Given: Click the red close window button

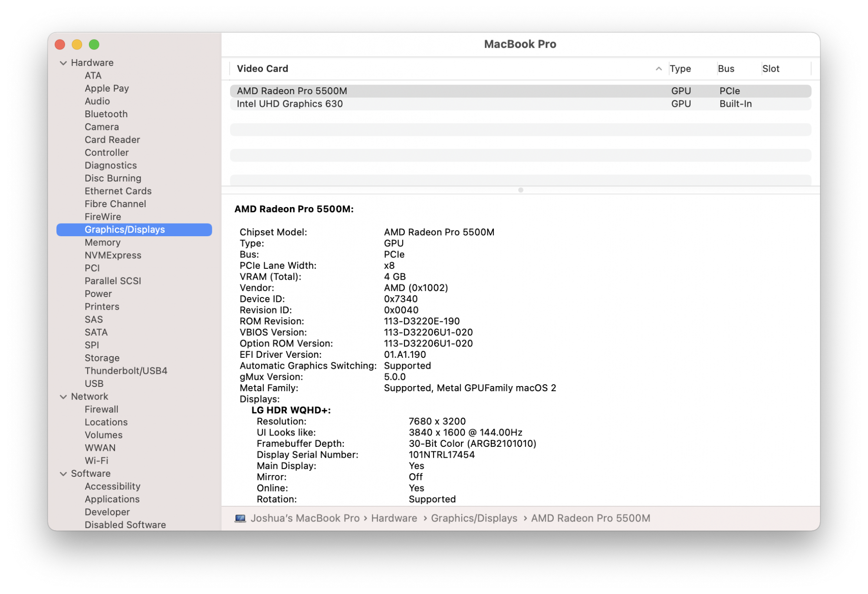Looking at the screenshot, I should [60, 44].
